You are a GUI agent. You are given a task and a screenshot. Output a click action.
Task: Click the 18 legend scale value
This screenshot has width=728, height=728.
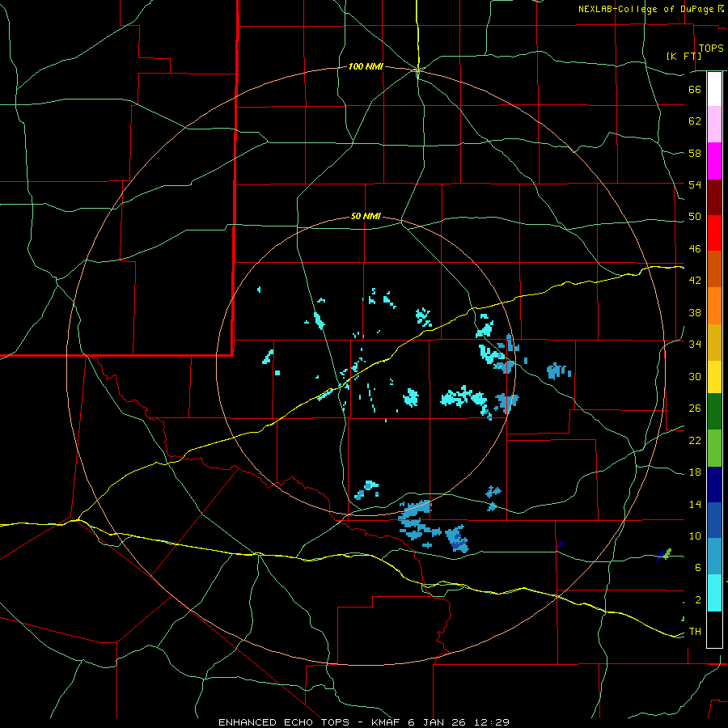coord(695,472)
